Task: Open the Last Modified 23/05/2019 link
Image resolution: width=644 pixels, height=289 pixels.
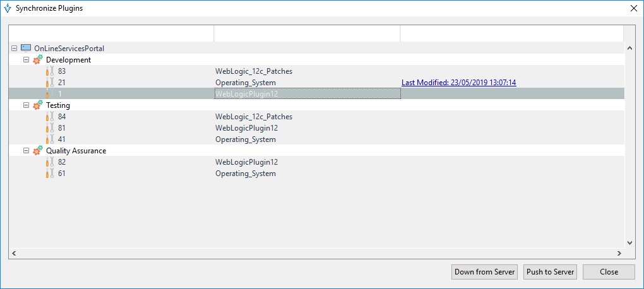Action: (x=458, y=83)
